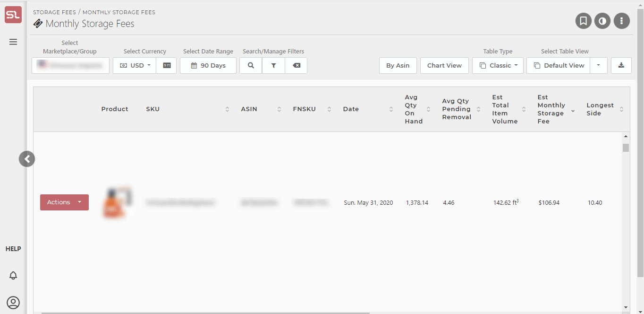Open the bookmark icon in the header
The height and width of the screenshot is (314, 644).
[583, 21]
